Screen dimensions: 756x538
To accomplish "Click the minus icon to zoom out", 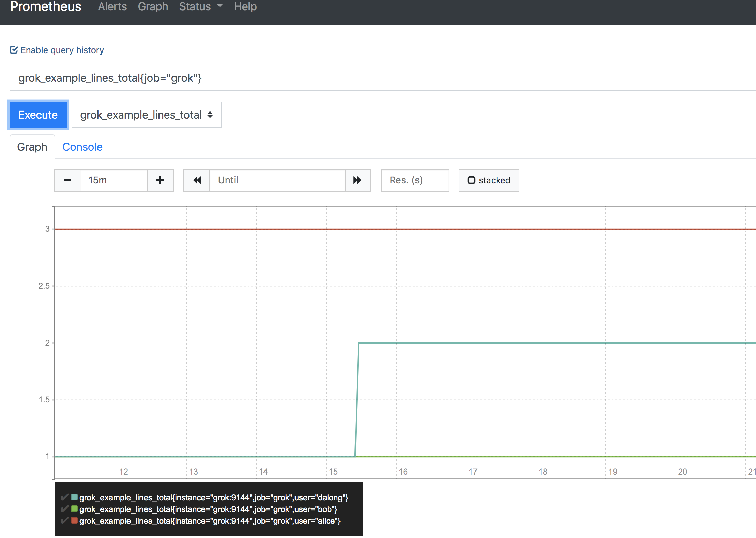I will click(67, 180).
